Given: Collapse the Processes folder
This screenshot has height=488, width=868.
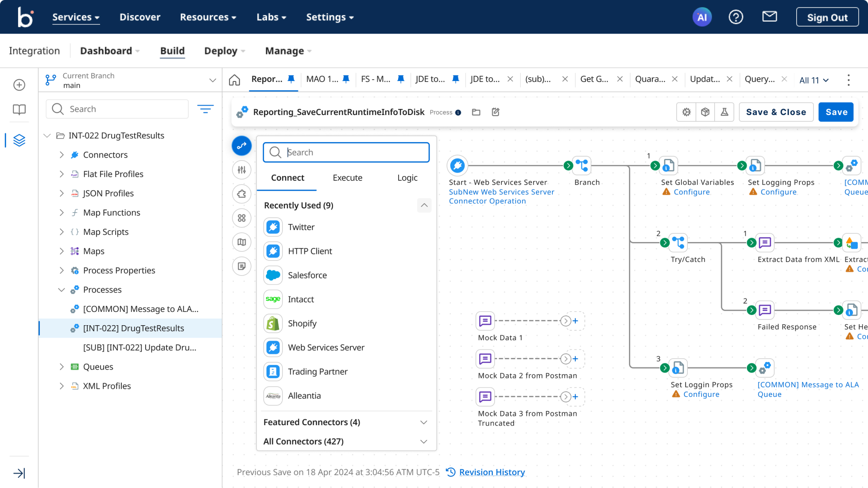Looking at the screenshot, I should (x=62, y=290).
